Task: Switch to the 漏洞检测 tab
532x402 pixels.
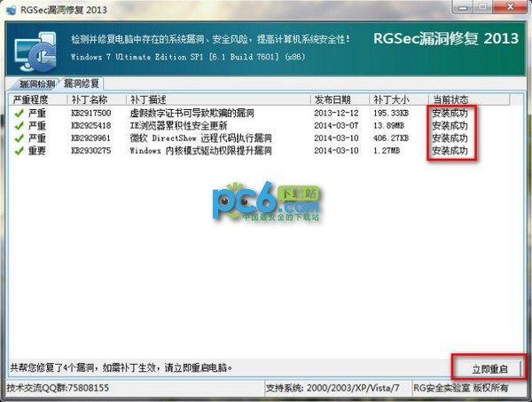Action: [x=35, y=83]
